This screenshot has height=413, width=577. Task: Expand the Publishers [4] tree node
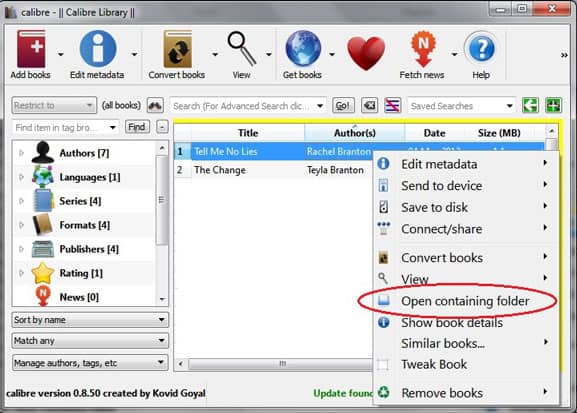pyautogui.click(x=21, y=249)
